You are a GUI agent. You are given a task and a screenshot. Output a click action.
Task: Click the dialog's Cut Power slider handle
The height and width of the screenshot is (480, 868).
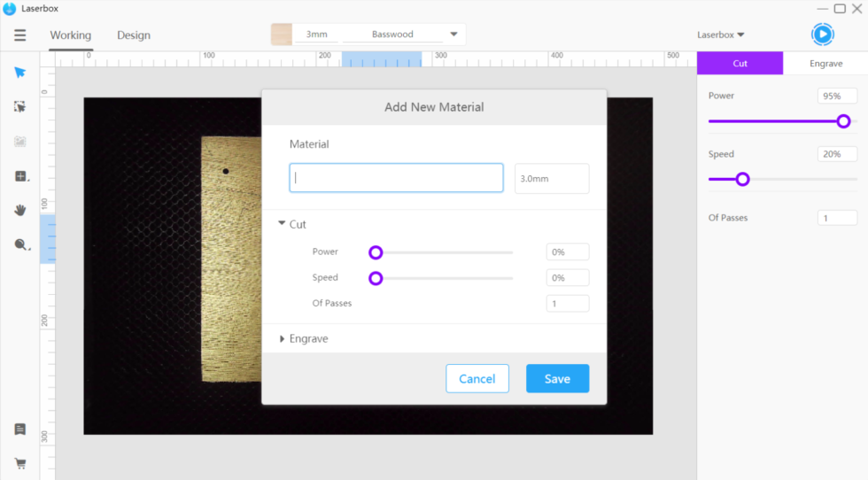[376, 252]
